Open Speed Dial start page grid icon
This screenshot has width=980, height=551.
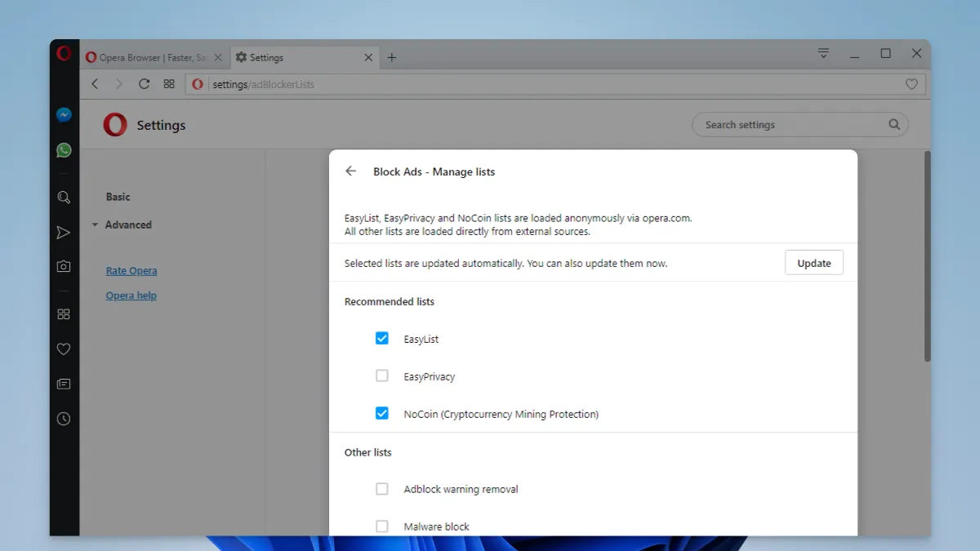(x=169, y=84)
